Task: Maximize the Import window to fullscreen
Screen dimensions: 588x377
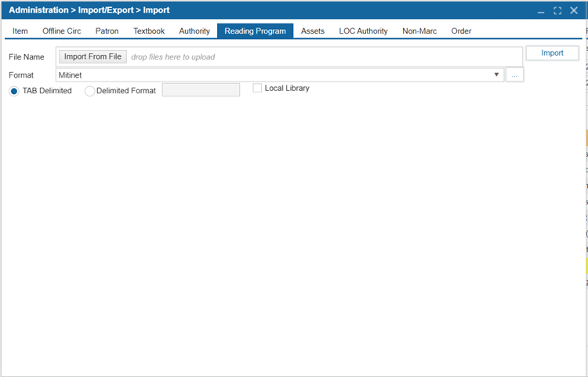Action: (x=557, y=11)
